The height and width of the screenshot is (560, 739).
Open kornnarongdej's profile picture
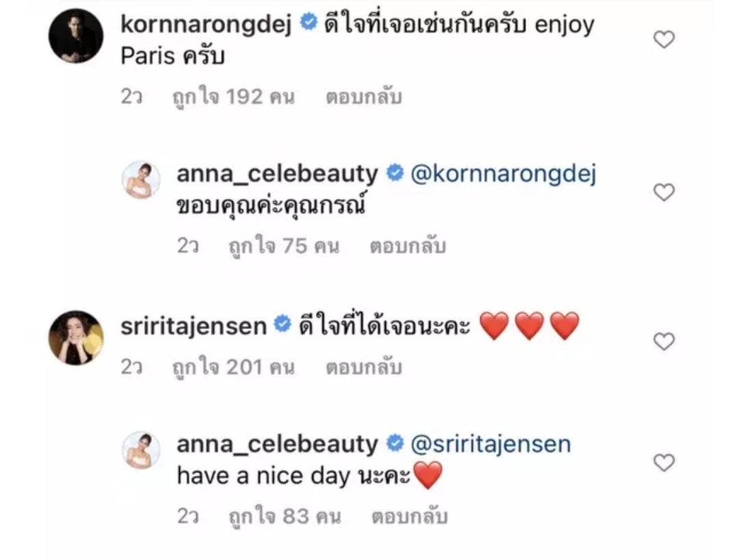coord(76,36)
